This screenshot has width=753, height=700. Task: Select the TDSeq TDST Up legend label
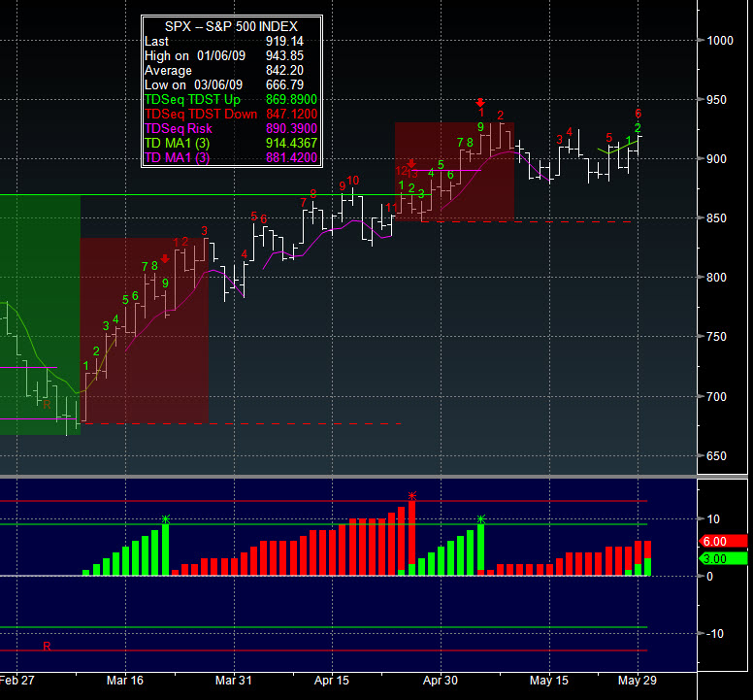point(192,99)
